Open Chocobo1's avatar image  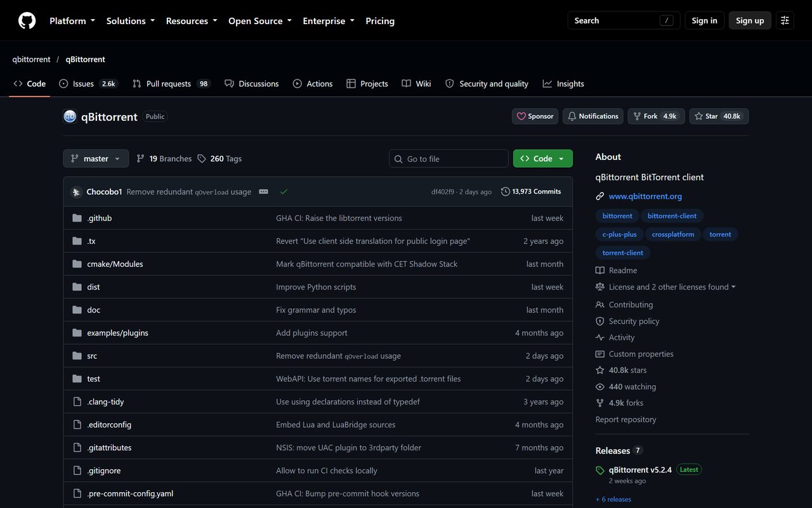click(x=77, y=192)
